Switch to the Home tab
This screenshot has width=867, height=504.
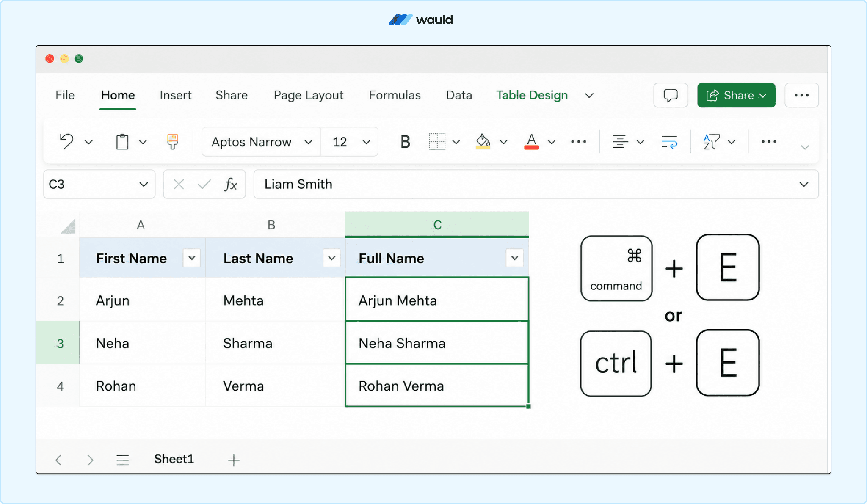tap(118, 95)
